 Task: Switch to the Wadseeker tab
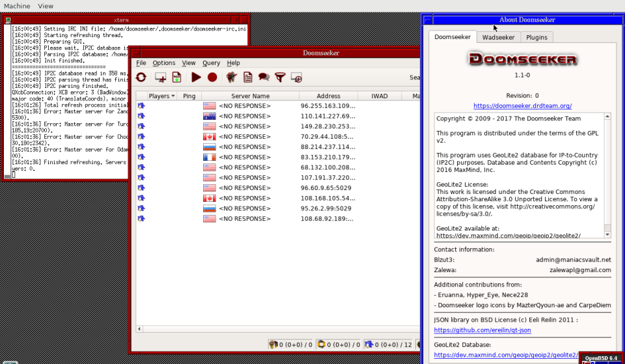coord(498,38)
